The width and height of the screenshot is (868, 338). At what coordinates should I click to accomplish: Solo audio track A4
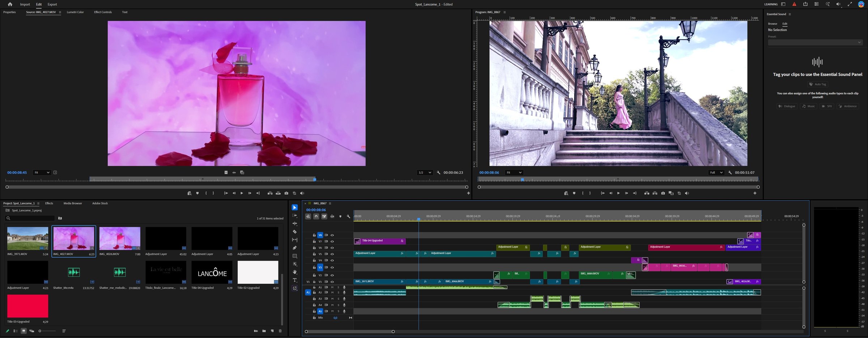tap(339, 305)
